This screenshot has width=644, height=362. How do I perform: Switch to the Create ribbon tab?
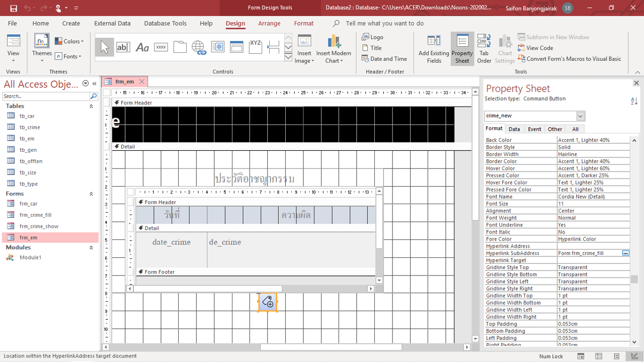click(71, 23)
